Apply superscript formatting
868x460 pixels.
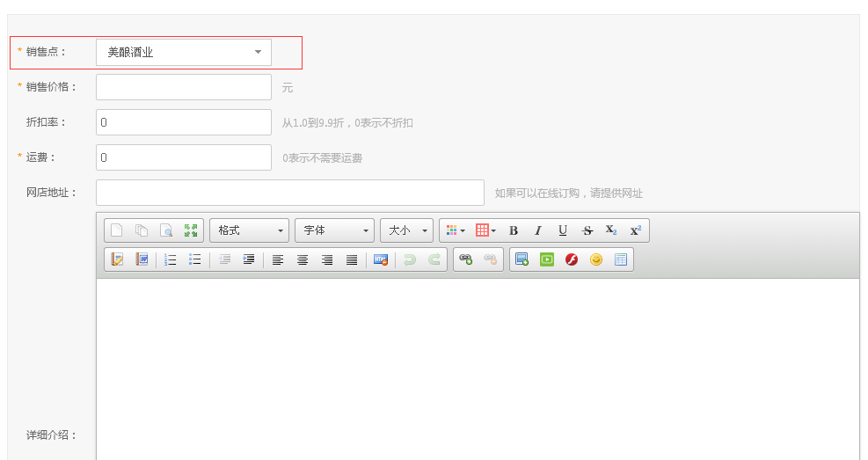(x=636, y=230)
